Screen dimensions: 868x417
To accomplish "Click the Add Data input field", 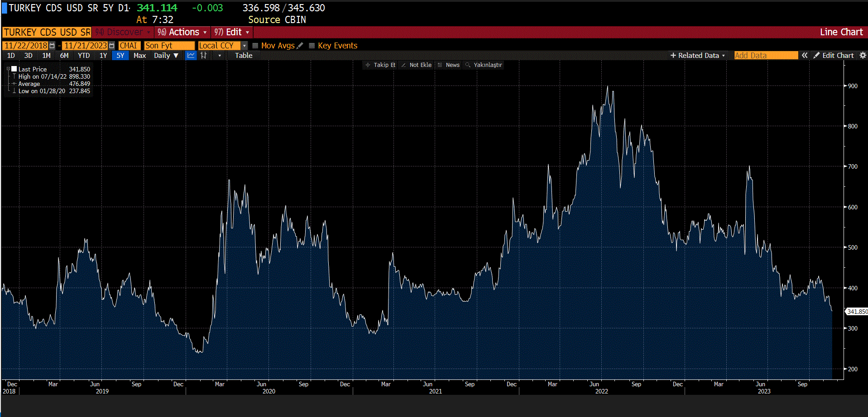I will tap(765, 55).
